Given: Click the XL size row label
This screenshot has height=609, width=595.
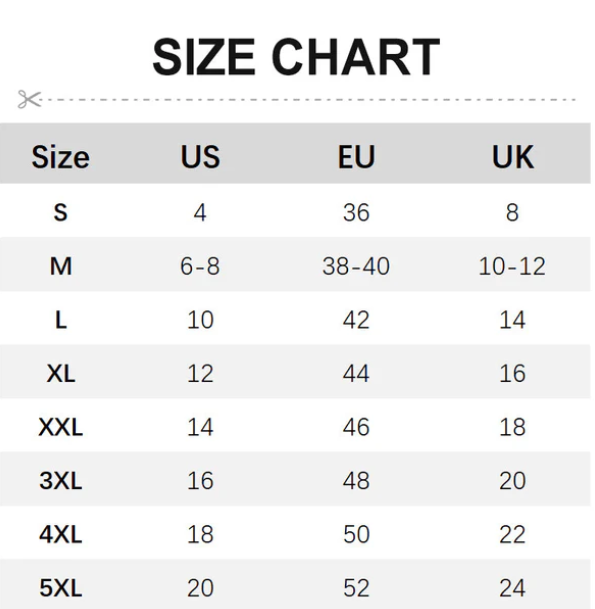Looking at the screenshot, I should pos(61,374).
